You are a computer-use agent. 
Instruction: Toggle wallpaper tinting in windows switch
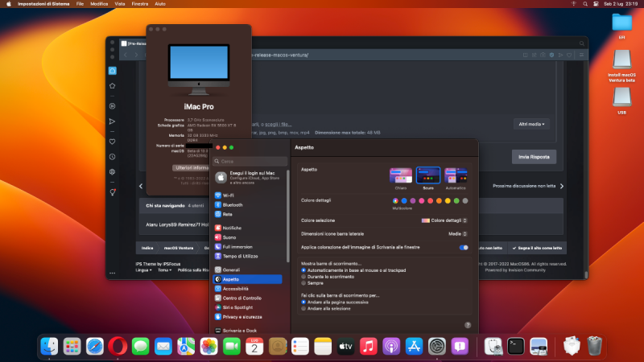click(464, 248)
